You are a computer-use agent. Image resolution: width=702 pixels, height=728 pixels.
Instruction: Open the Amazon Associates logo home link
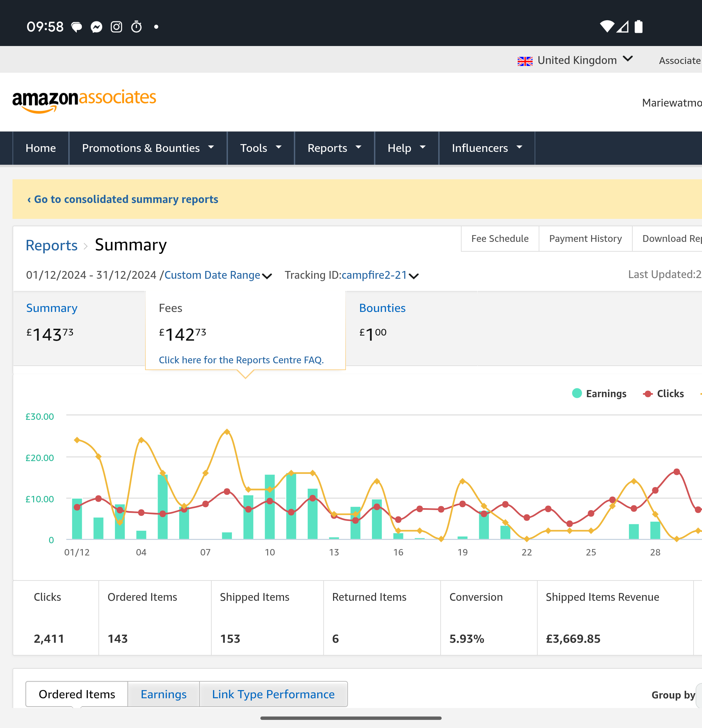pyautogui.click(x=84, y=101)
